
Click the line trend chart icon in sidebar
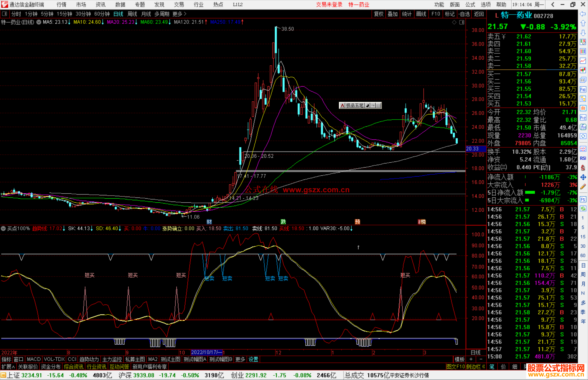click(x=583, y=60)
